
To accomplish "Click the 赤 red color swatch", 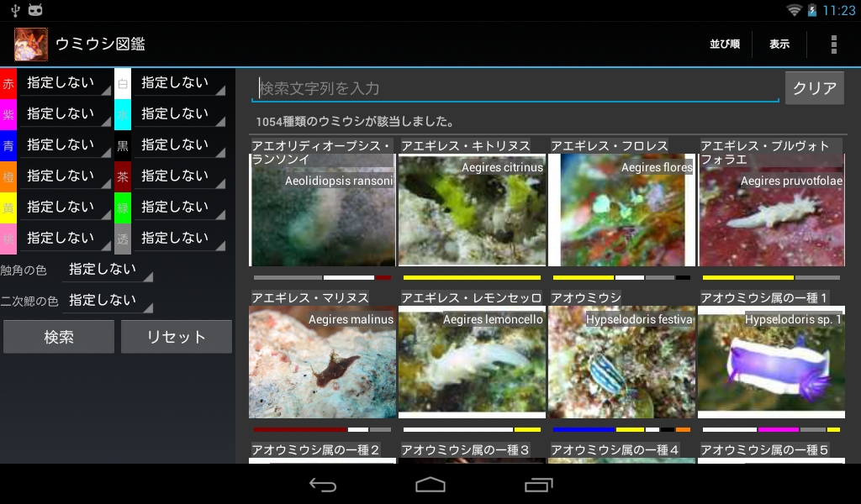I will 8,83.
